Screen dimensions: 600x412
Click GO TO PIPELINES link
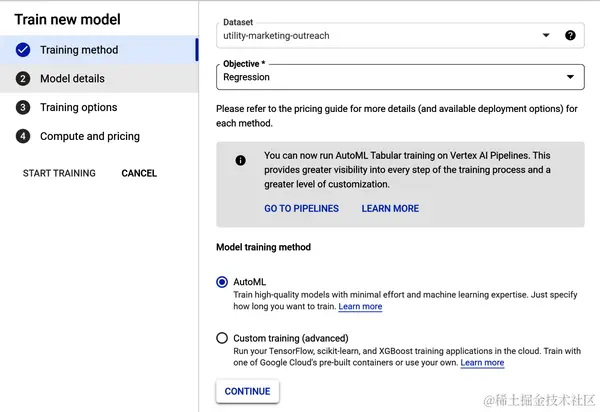[x=301, y=209]
